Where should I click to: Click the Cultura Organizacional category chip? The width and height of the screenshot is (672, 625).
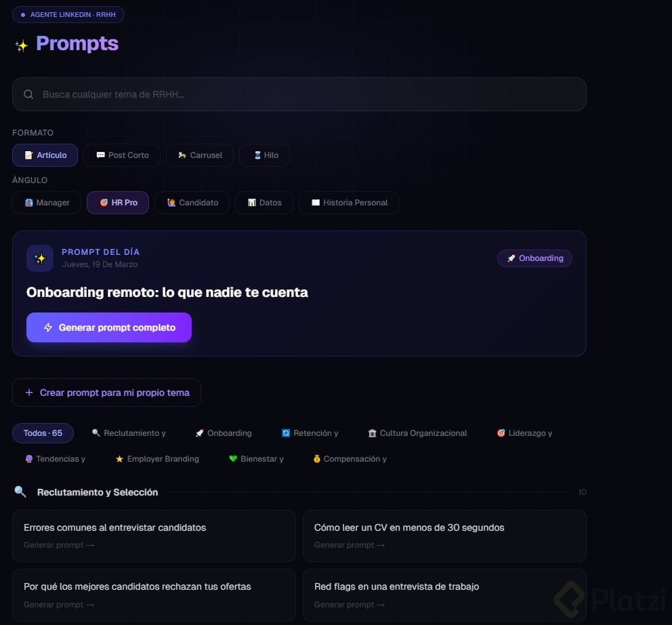point(417,433)
